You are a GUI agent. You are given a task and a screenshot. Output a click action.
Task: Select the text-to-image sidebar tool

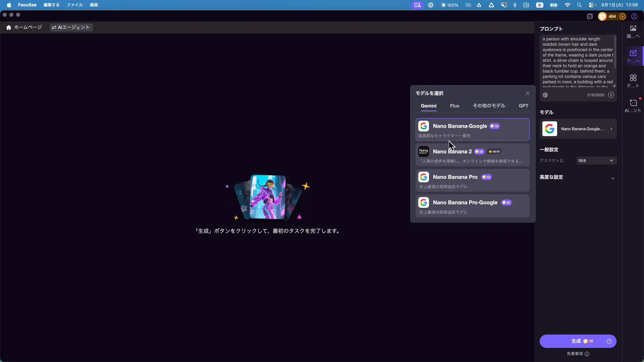point(633,56)
